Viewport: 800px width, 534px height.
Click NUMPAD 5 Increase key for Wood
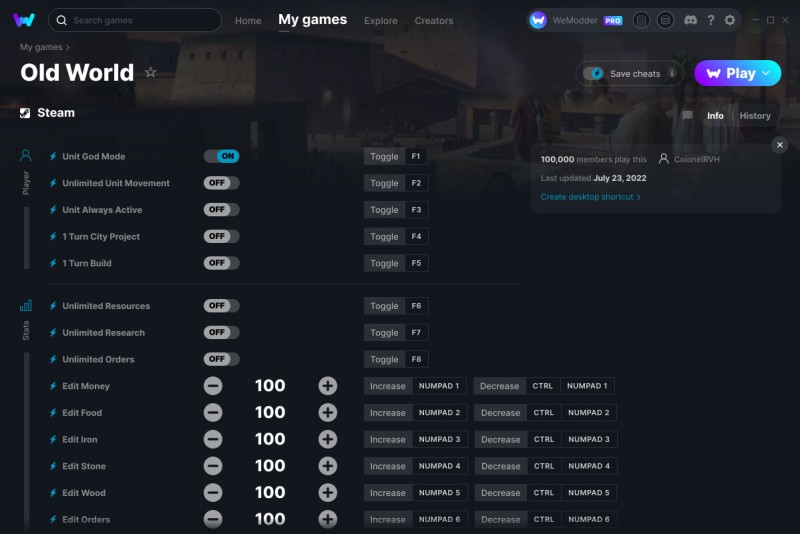point(439,493)
